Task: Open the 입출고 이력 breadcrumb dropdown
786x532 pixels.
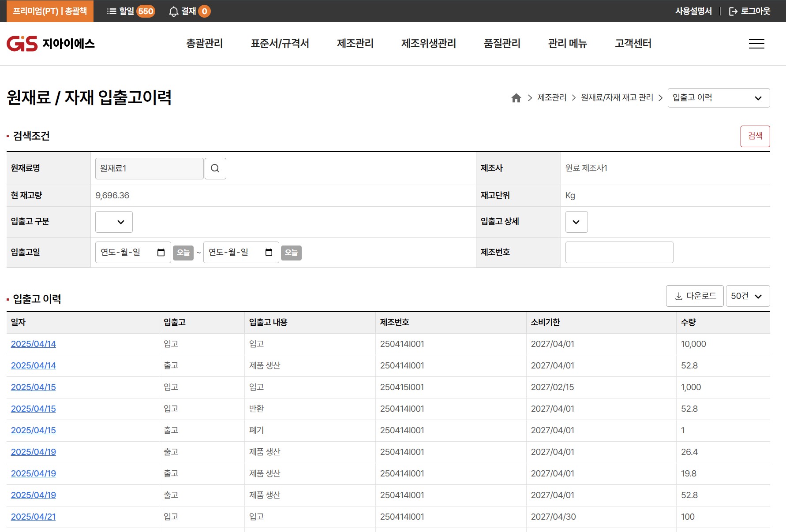Action: 719,98
